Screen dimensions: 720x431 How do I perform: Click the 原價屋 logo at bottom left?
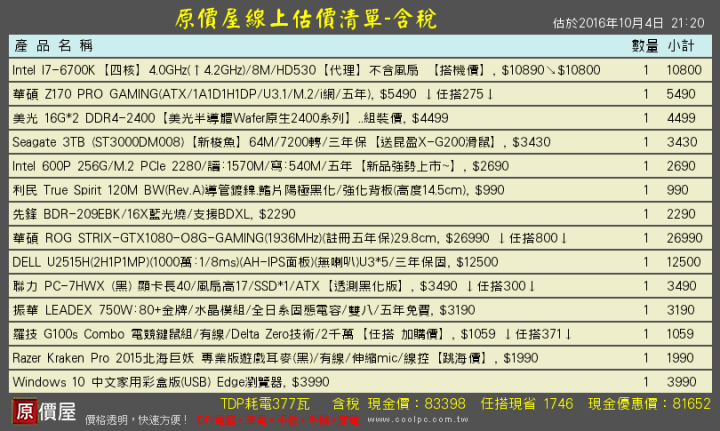[x=44, y=411]
